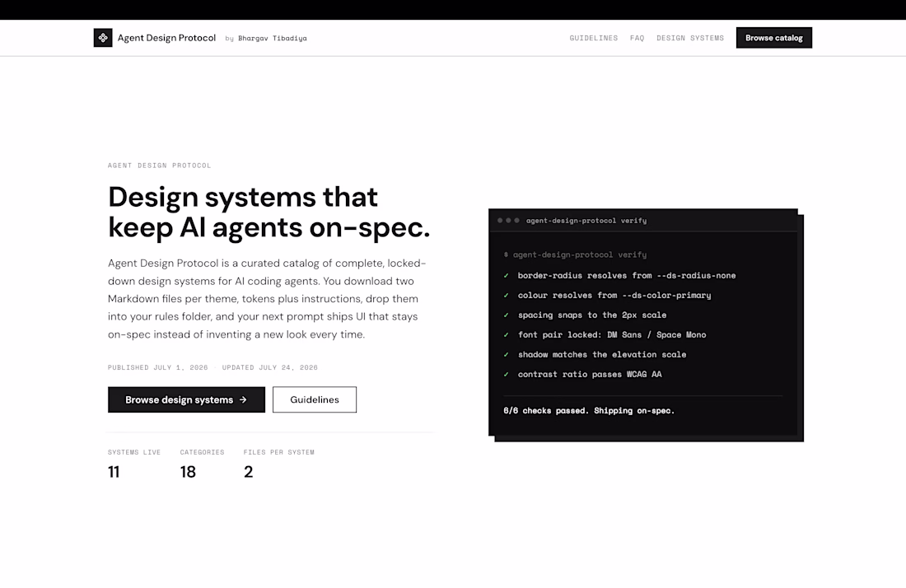The image size is (906, 588).
Task: Click the Files Per System value 2
Action: (x=249, y=472)
